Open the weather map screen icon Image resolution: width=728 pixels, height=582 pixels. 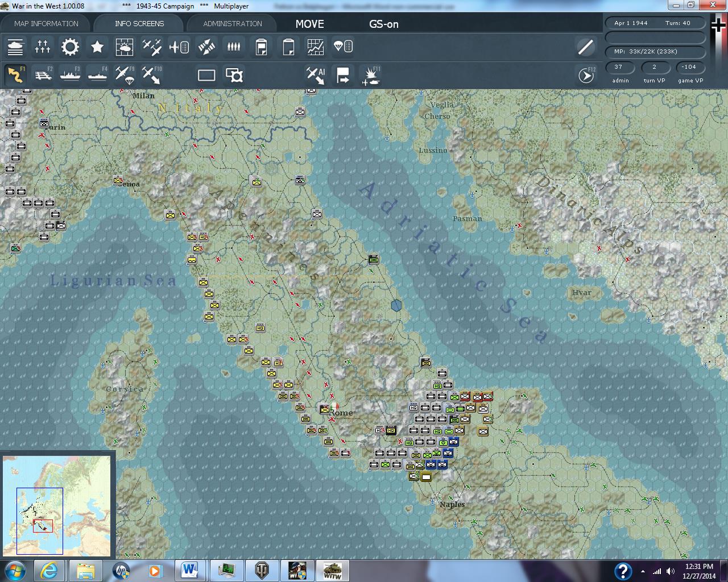tap(125, 47)
